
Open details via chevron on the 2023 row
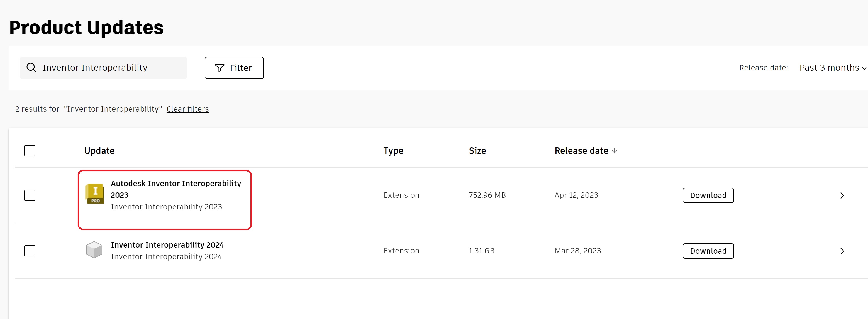pyautogui.click(x=842, y=195)
